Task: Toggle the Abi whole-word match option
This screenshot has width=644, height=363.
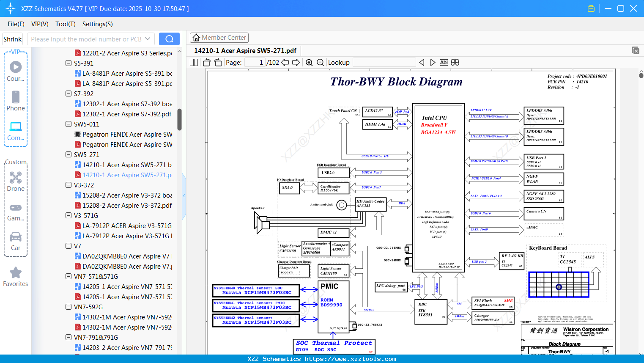Action: [x=444, y=63]
